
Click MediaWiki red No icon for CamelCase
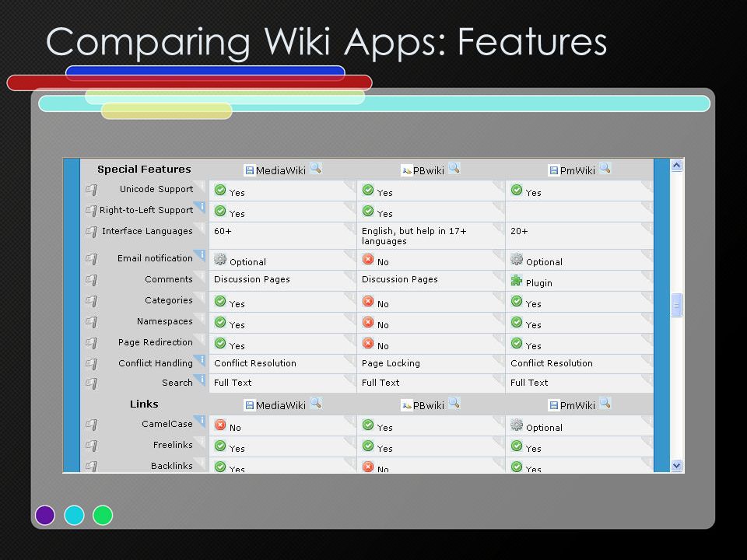click(220, 425)
